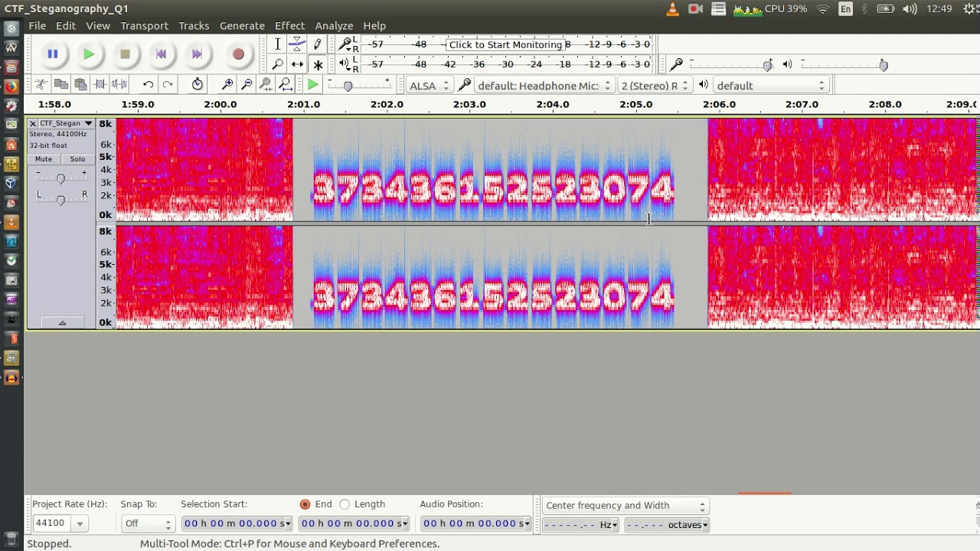
Task: Click the Selection Start time field
Action: pyautogui.click(x=237, y=523)
